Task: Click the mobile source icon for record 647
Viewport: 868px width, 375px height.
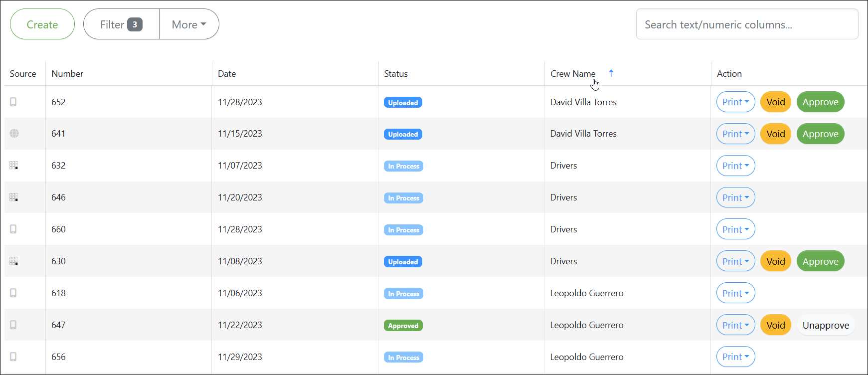Action: (13, 325)
